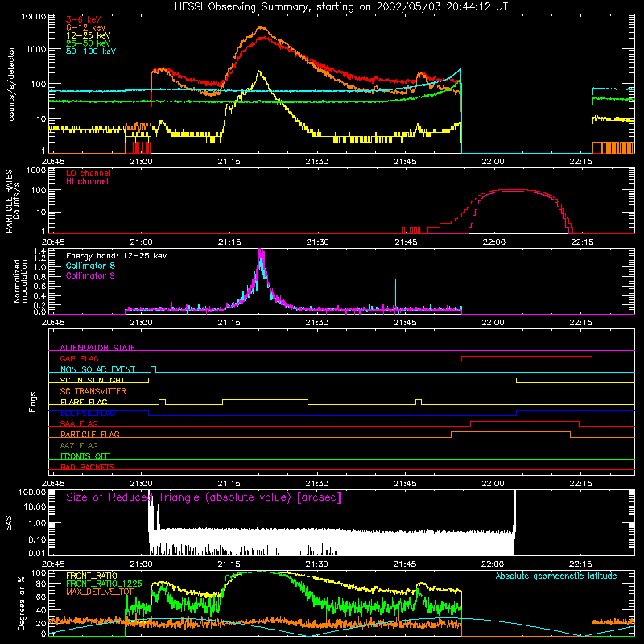The width and height of the screenshot is (644, 644).
Task: Click the "22:15" time label under the SAS panel
Action: (580, 564)
